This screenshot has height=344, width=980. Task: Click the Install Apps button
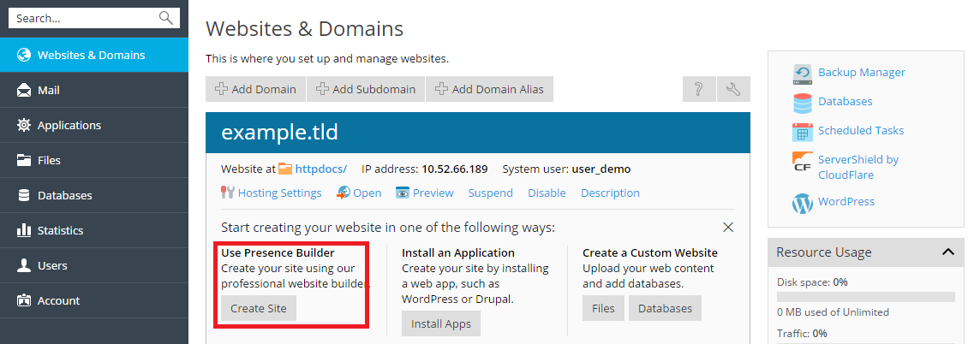(440, 323)
